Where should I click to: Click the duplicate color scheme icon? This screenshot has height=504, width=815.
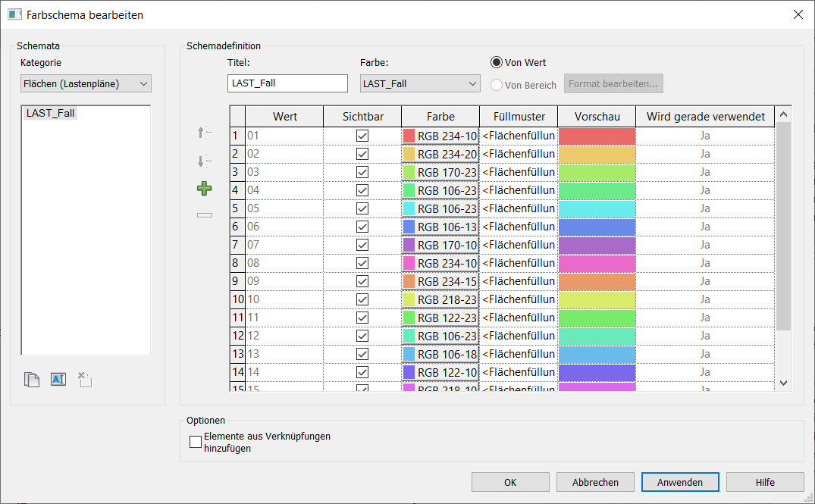pyautogui.click(x=32, y=379)
